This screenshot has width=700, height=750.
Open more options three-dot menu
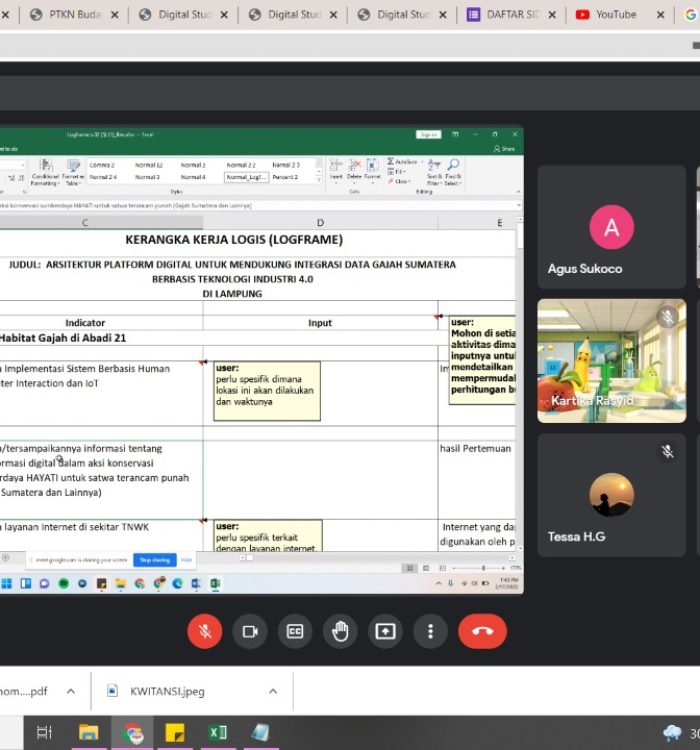430,631
